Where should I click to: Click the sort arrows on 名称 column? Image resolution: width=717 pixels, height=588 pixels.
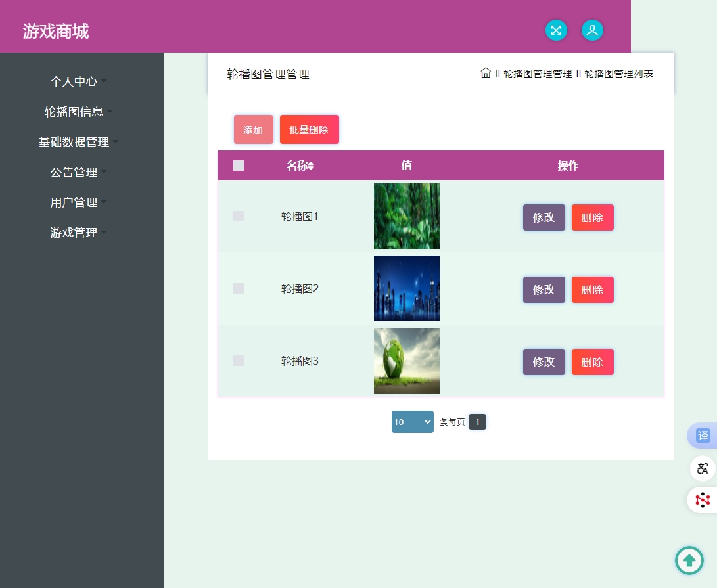click(x=313, y=166)
